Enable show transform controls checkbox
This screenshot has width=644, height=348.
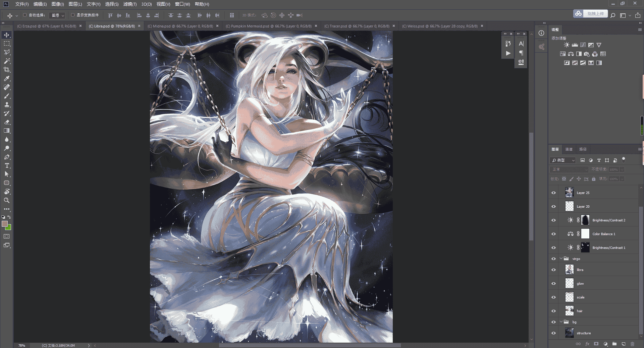tap(73, 15)
